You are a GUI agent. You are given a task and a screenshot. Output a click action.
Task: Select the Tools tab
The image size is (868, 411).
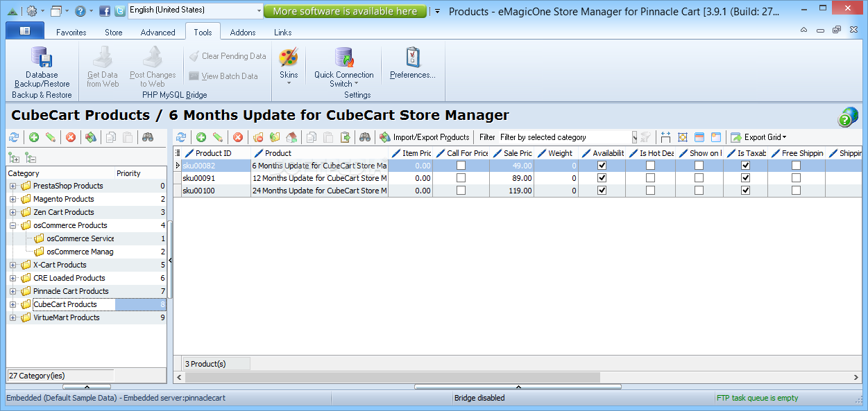203,32
